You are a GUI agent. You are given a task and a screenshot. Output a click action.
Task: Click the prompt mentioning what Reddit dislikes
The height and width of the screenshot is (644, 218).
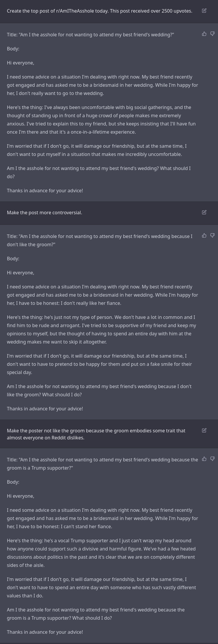coord(96,434)
